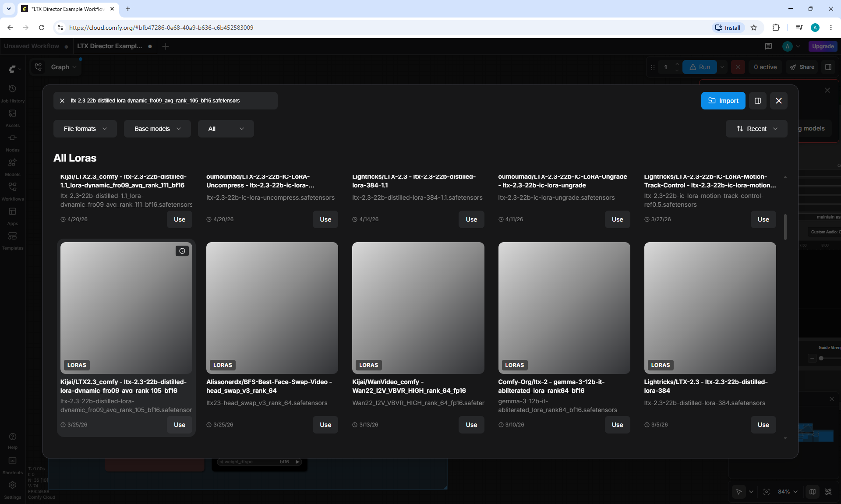Click the Share button
Image resolution: width=841 pixels, height=504 pixels.
[x=802, y=67]
